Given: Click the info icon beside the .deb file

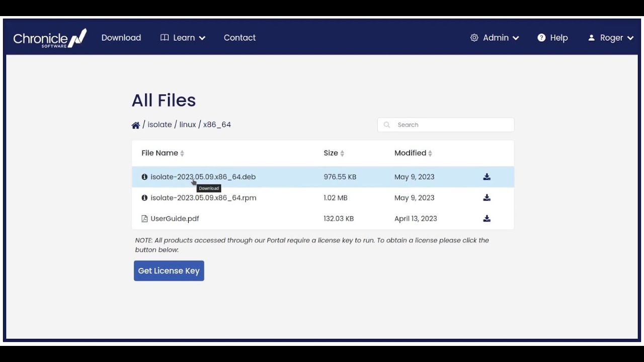Looking at the screenshot, I should (144, 177).
